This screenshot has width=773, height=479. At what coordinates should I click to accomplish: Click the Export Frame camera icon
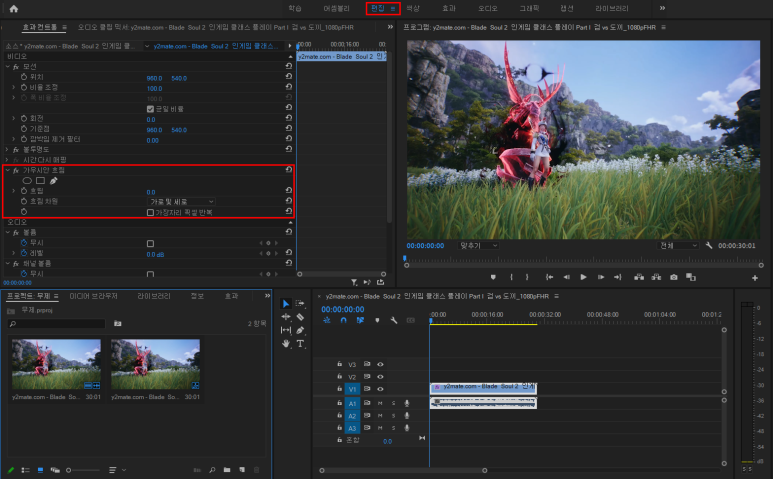tap(674, 277)
